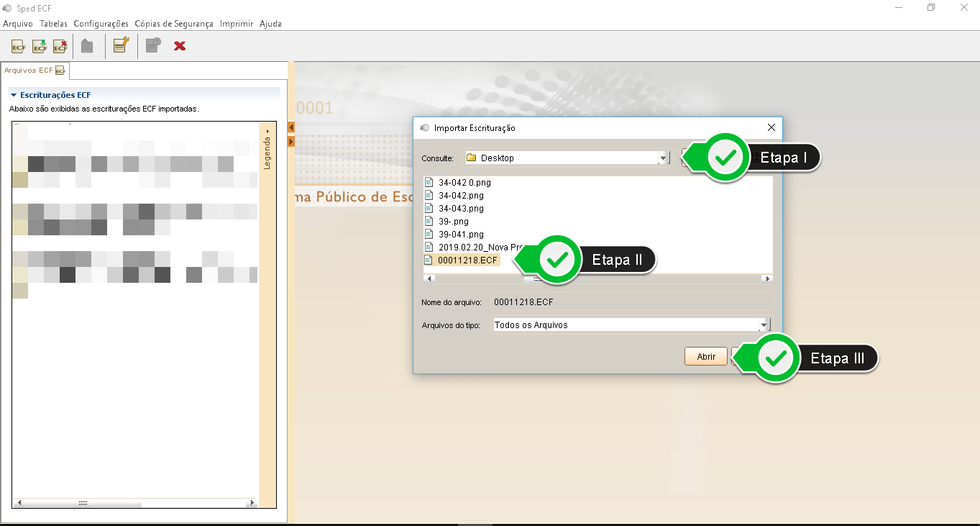Open the Imprimir menu
Image resolution: width=980 pixels, height=526 pixels.
237,24
